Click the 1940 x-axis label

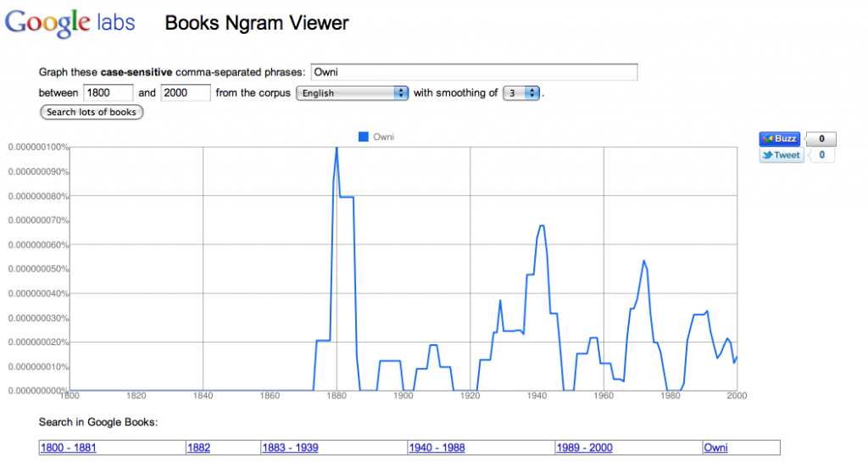click(537, 396)
